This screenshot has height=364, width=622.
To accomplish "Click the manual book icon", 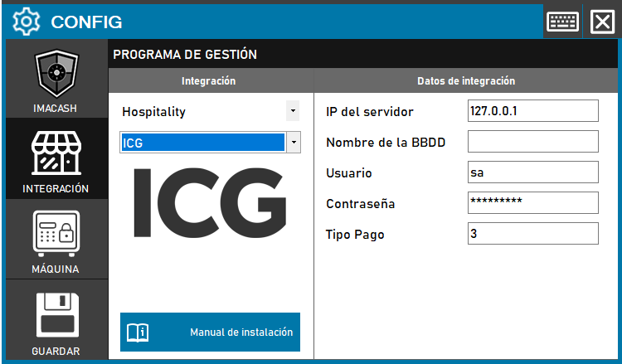I will click(137, 332).
